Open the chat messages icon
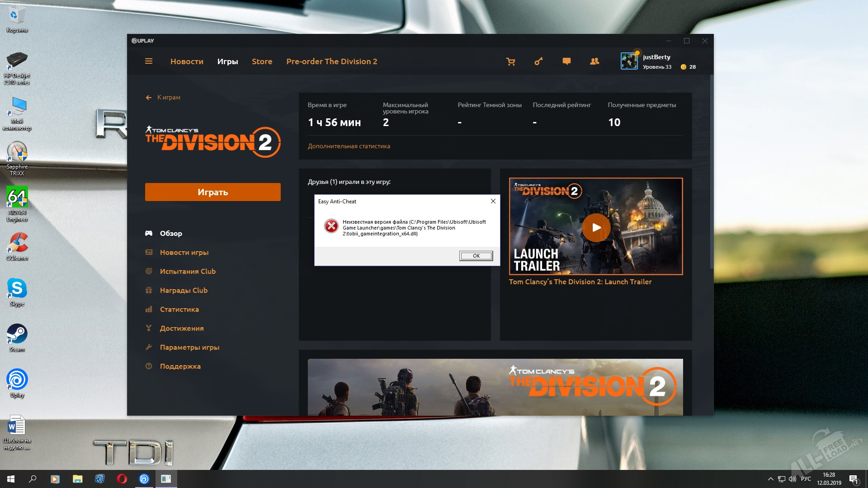Screen dimensions: 868x488 coord(566,61)
